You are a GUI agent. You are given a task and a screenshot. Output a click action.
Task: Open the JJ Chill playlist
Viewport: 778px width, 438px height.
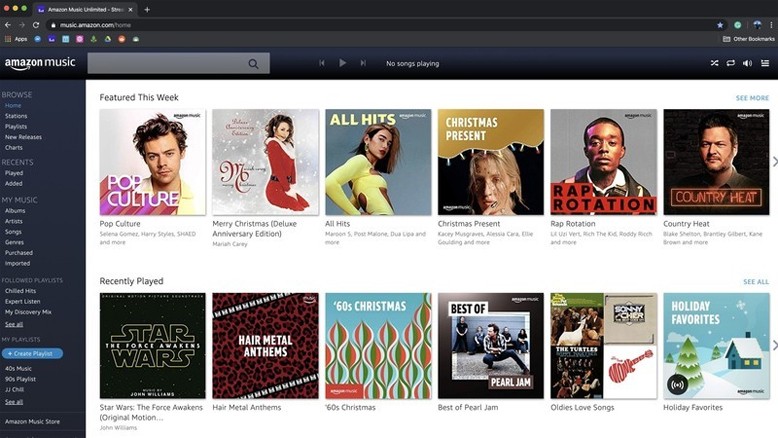coord(14,389)
